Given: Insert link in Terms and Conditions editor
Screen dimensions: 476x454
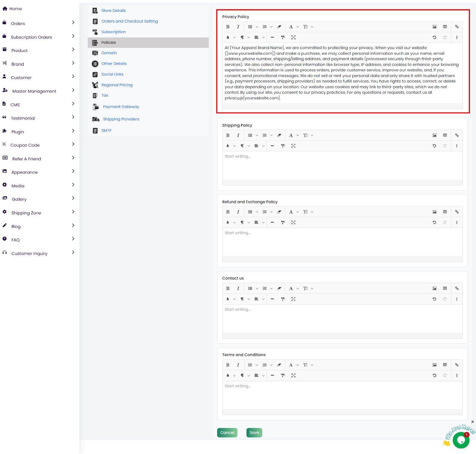Looking at the screenshot, I should pyautogui.click(x=457, y=365).
